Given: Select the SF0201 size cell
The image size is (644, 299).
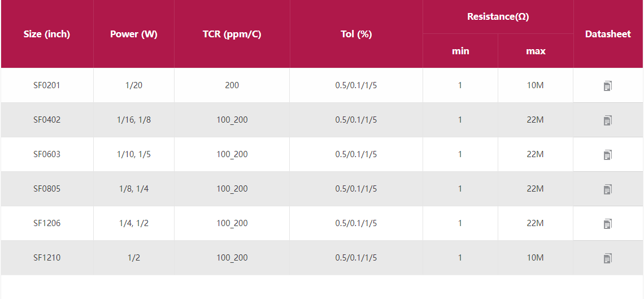Looking at the screenshot, I should 47,85.
